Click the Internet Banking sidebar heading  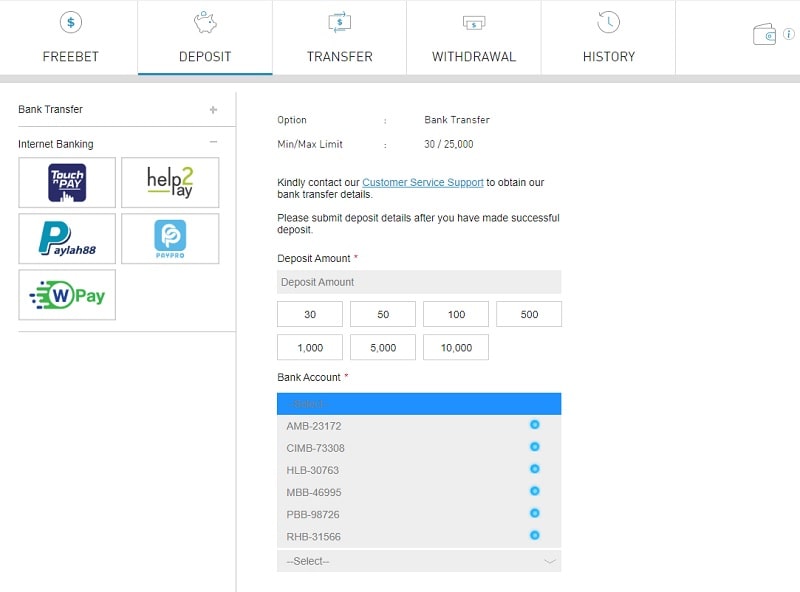coord(56,144)
